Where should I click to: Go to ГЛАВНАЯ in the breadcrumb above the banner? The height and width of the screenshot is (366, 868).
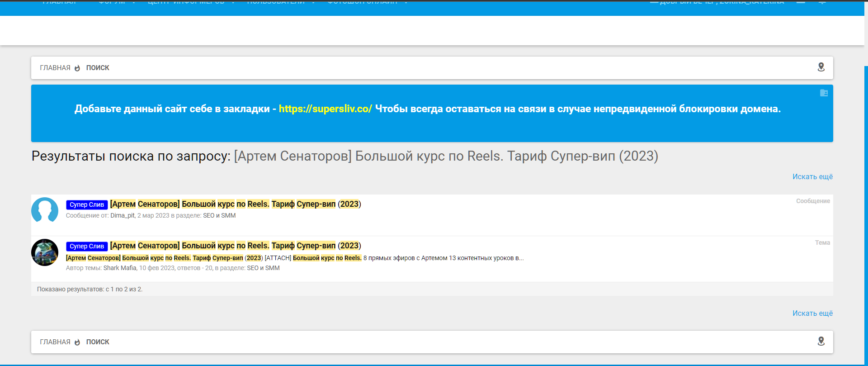[55, 68]
